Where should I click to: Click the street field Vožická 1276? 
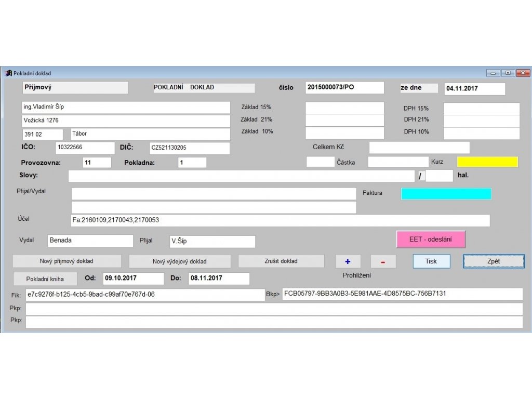(126, 121)
